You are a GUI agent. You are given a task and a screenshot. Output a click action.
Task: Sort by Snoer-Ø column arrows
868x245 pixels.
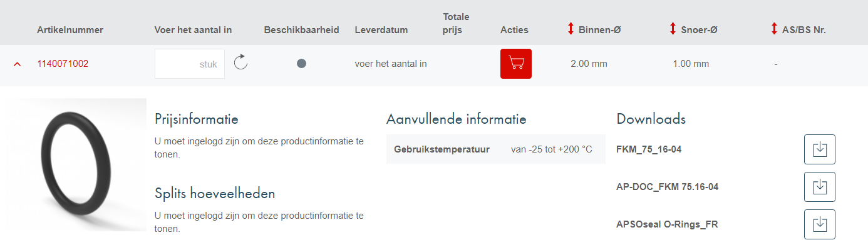pos(673,29)
